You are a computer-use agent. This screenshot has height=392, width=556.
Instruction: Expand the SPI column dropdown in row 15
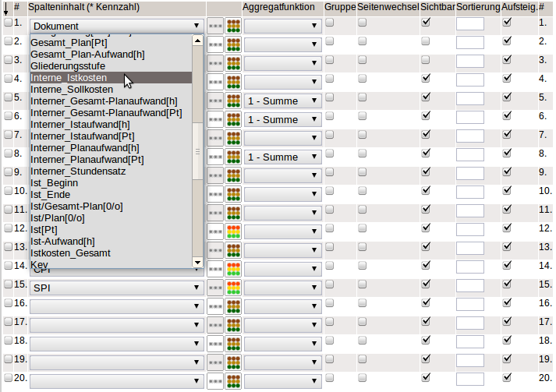[x=117, y=288]
